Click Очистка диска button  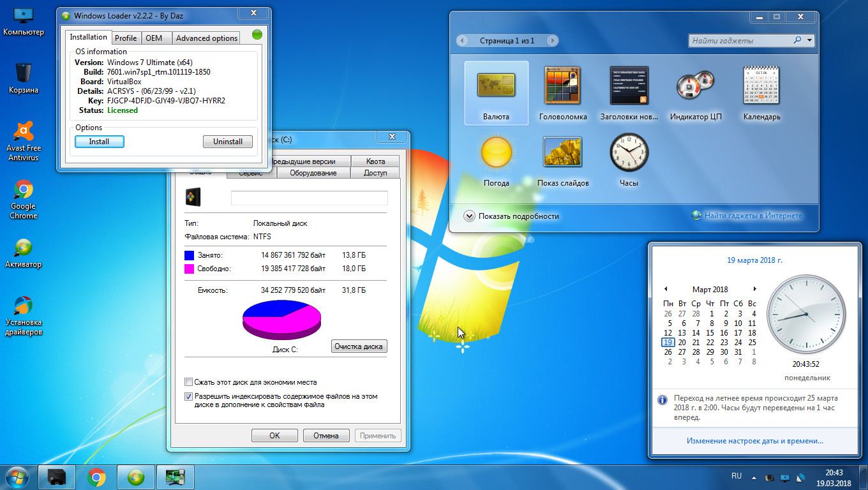tap(359, 346)
